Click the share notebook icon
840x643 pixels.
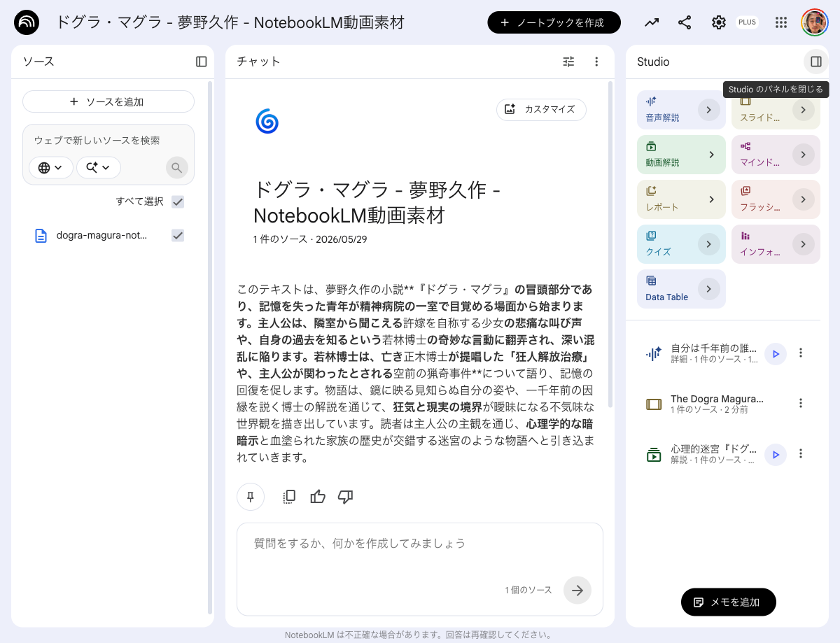(x=685, y=22)
